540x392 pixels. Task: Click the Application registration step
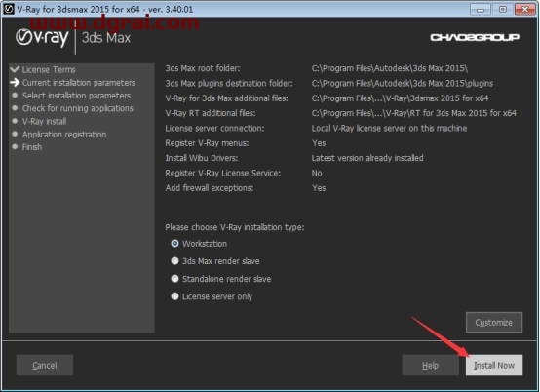[64, 135]
